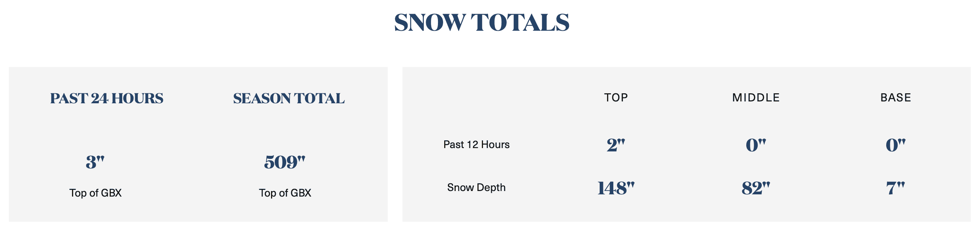Select the SEASON TOTAL heading

click(289, 98)
